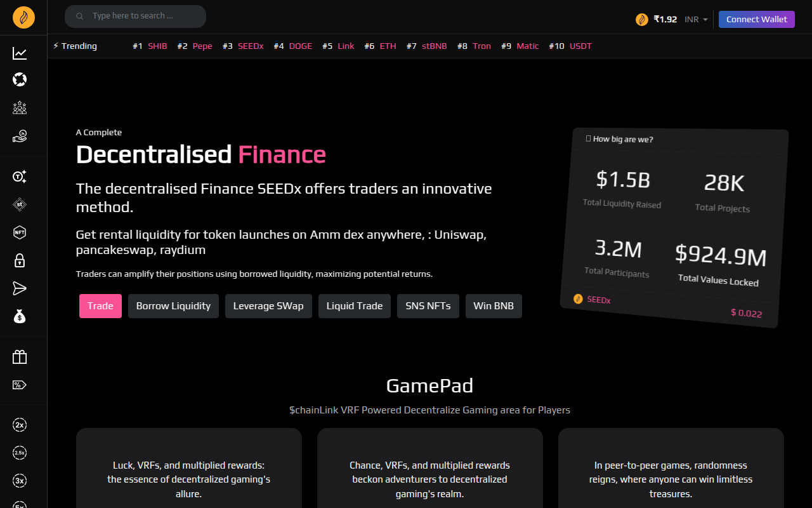Viewport: 812px width, 508px height.
Task: Select the hand holding coin sidebar icon
Action: [x=20, y=135]
